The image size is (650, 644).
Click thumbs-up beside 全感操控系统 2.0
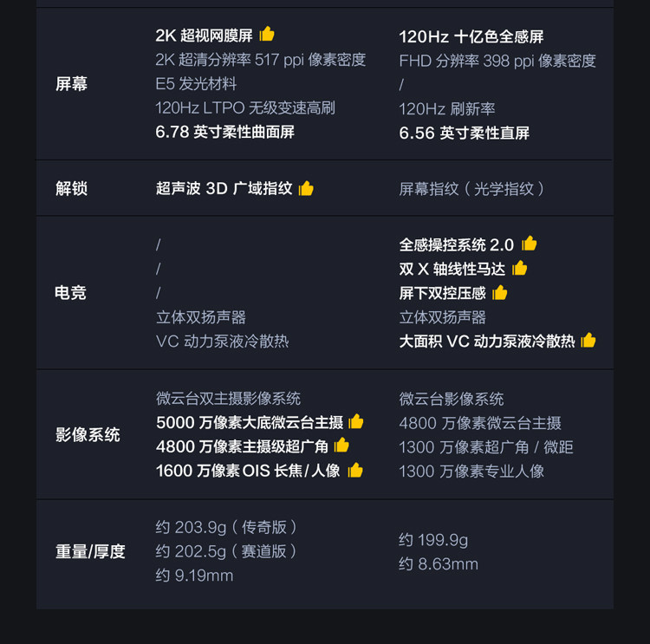(x=530, y=244)
